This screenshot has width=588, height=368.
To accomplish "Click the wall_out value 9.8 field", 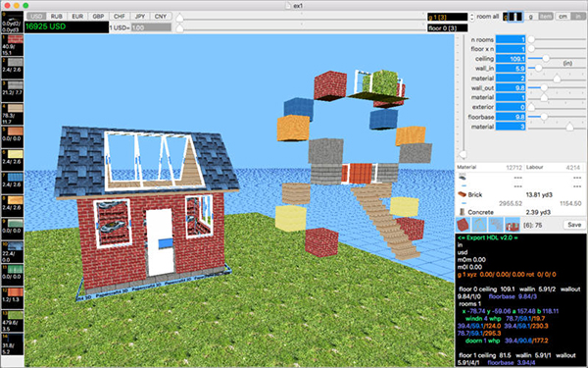I will [x=511, y=88].
